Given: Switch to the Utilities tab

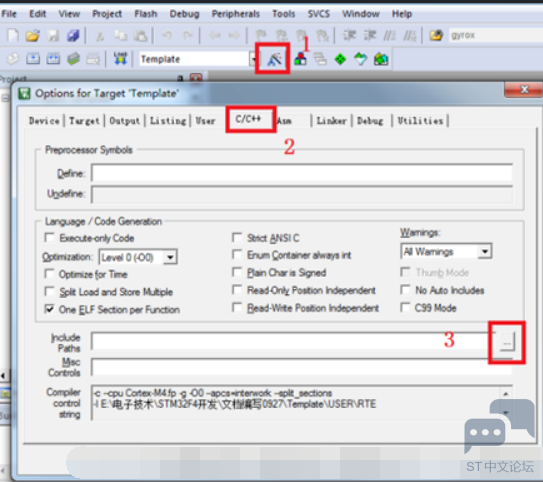Looking at the screenshot, I should (420, 121).
